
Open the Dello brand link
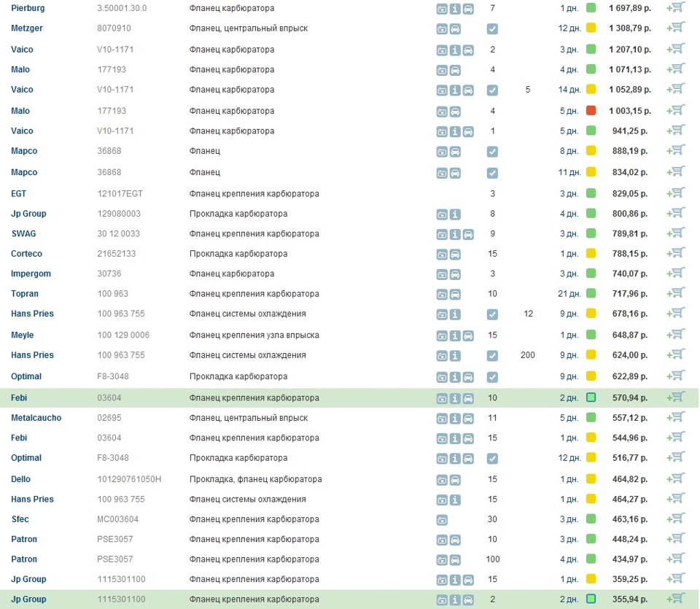click(20, 479)
